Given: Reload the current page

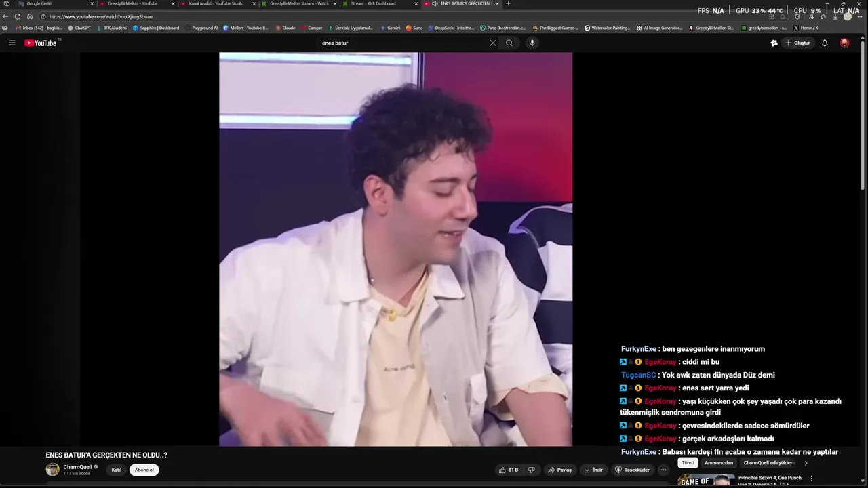Looking at the screenshot, I should pos(18,16).
